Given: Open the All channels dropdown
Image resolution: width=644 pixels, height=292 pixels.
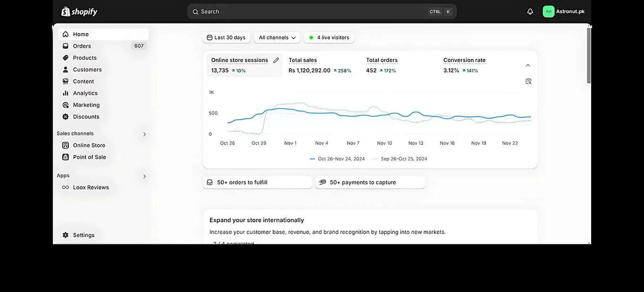Looking at the screenshot, I should click(277, 37).
